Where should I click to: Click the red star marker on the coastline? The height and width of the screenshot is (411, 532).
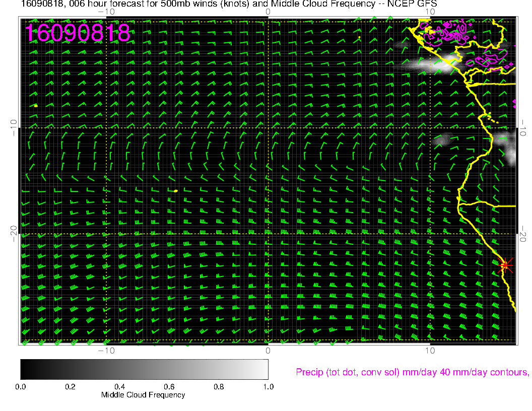[x=506, y=265]
